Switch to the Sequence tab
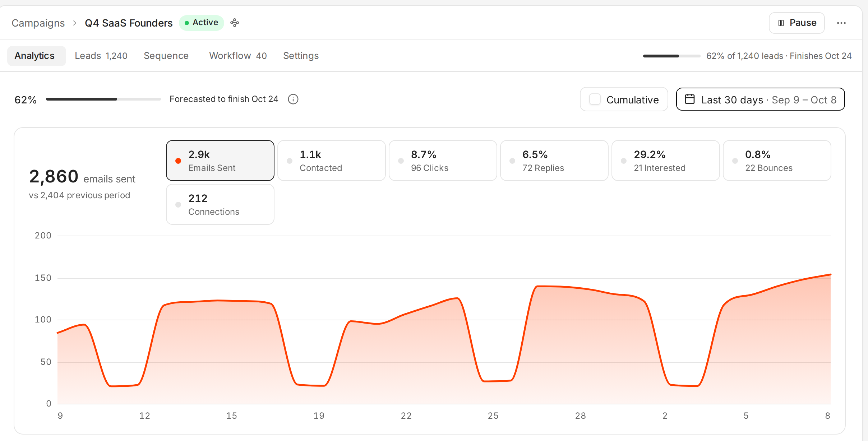This screenshot has height=441, width=868. (x=166, y=56)
